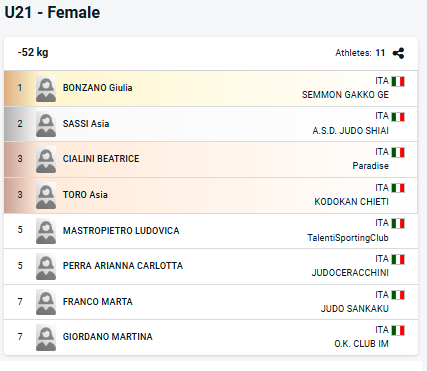
Task: Click the JUDOCERACCHINI club name
Action: click(x=350, y=273)
